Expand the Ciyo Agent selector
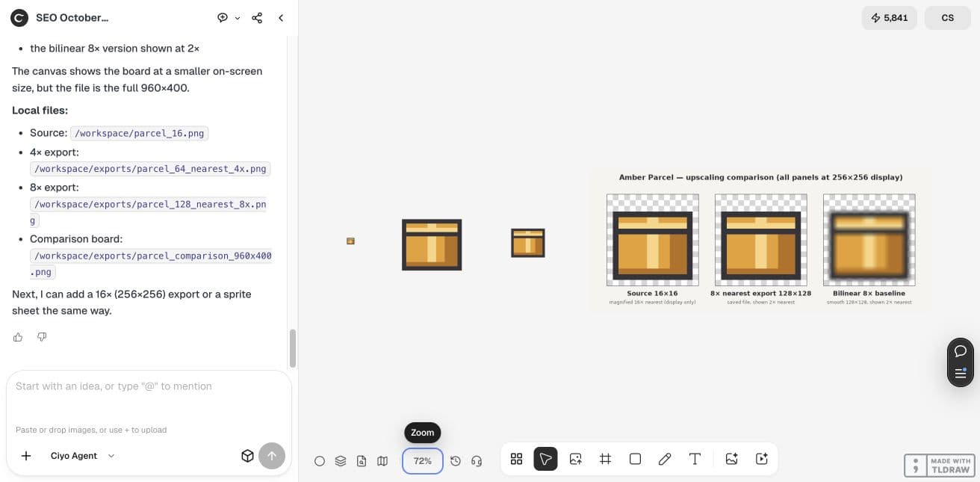This screenshot has width=980, height=482. (82, 456)
